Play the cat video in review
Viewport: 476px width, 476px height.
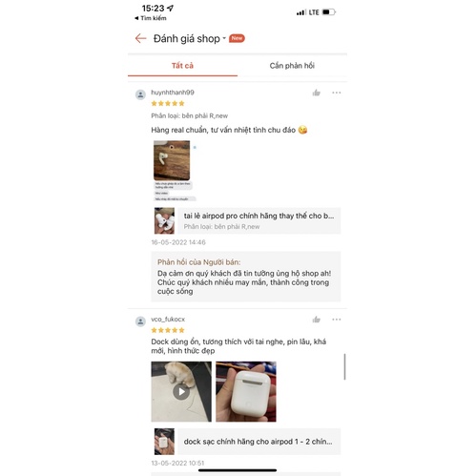(x=181, y=391)
